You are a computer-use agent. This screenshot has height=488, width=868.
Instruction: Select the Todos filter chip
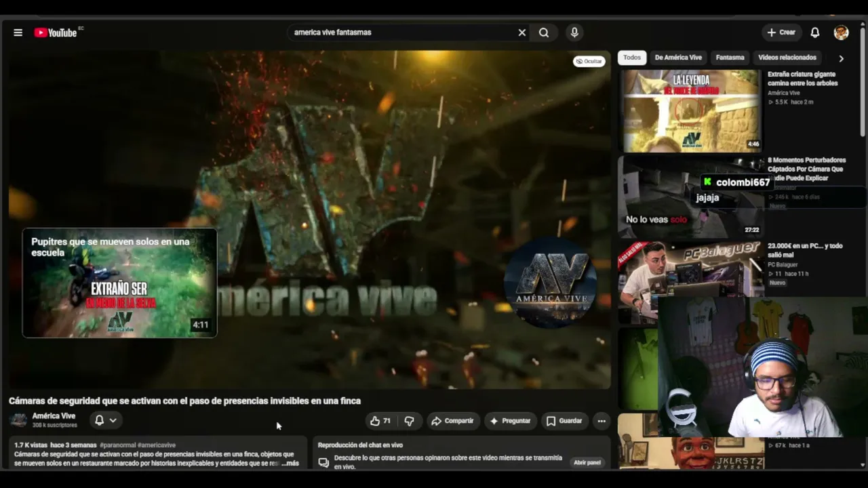coord(632,58)
